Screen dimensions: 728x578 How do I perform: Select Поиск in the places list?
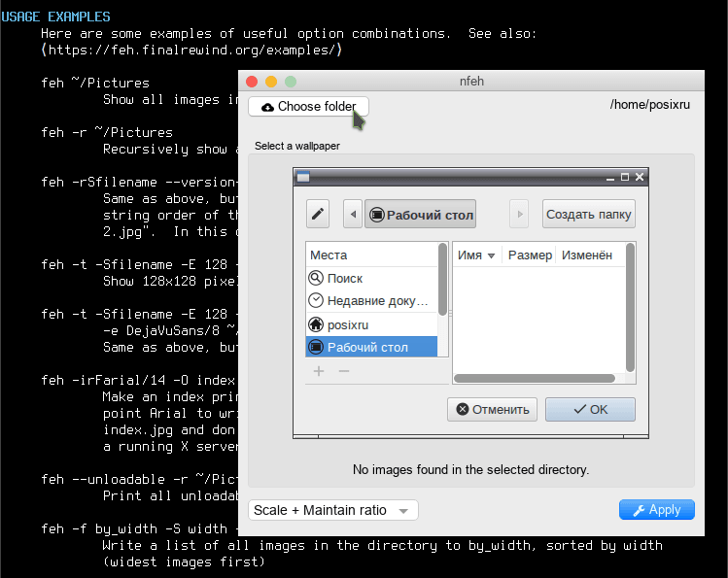point(372,279)
